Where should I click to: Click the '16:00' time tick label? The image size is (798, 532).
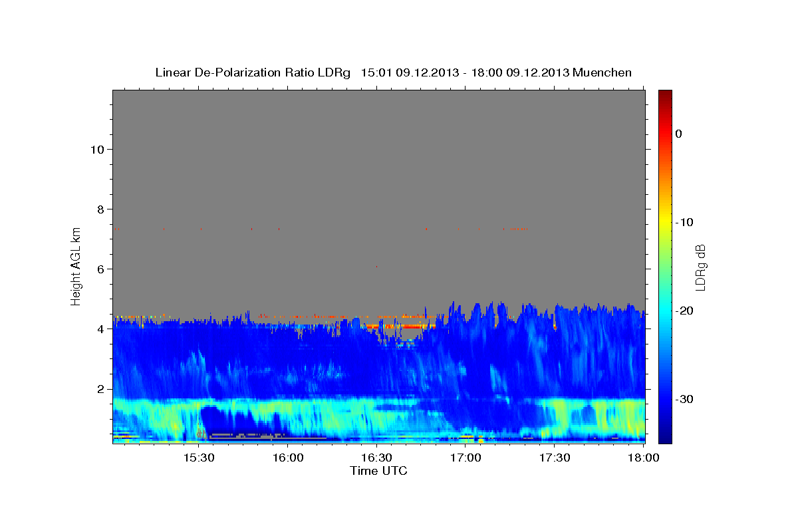coord(287,458)
